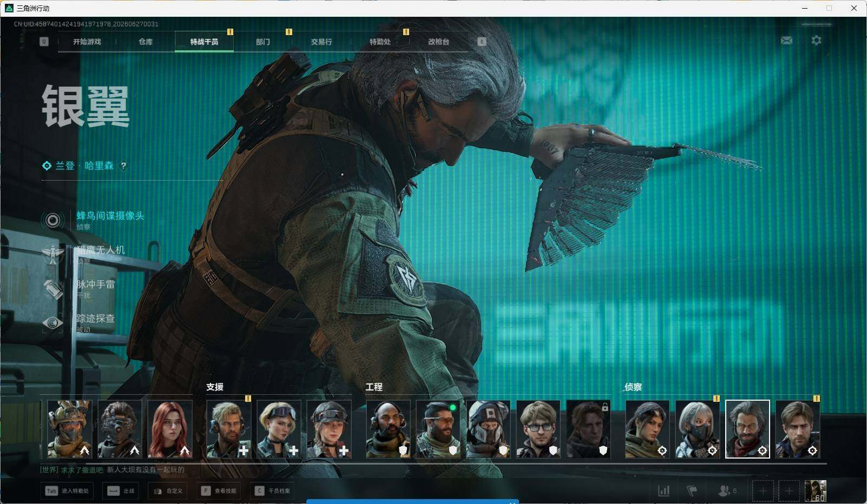
Task: Click the 自定义 customize button
Action: pos(168,491)
